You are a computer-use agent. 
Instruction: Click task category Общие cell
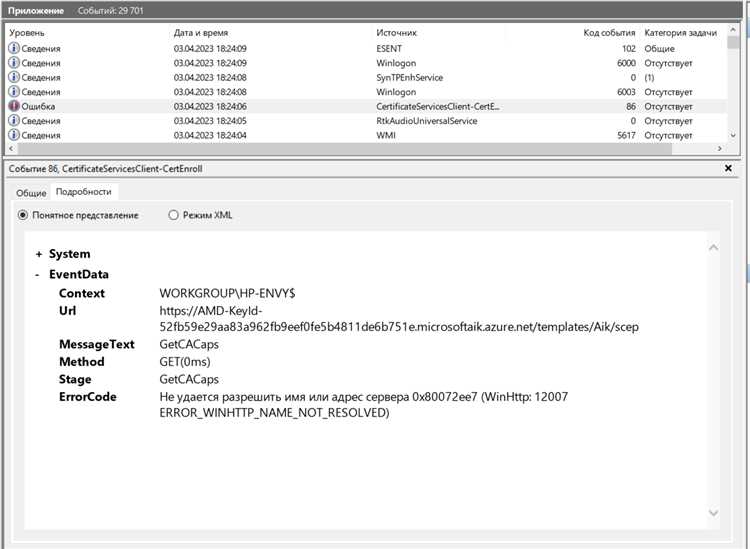coord(659,48)
